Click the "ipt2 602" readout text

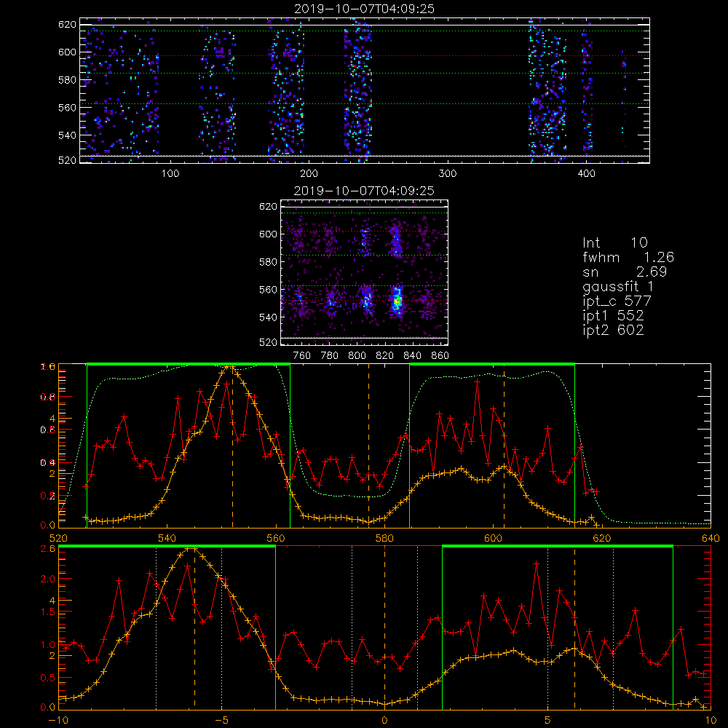coord(613,330)
